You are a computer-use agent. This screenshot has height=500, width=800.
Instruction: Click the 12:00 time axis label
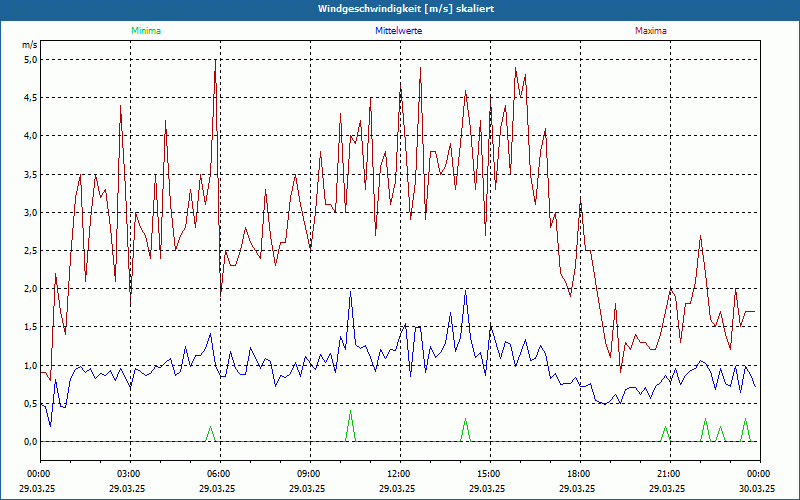pos(400,474)
